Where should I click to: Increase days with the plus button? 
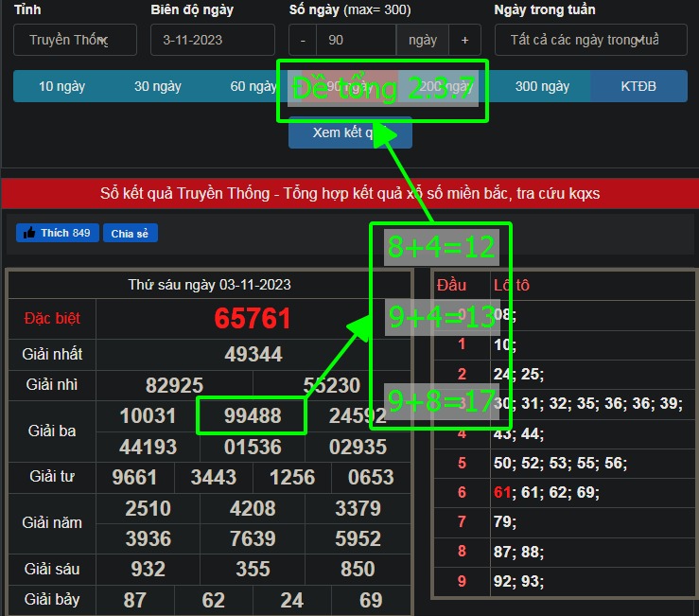(464, 40)
